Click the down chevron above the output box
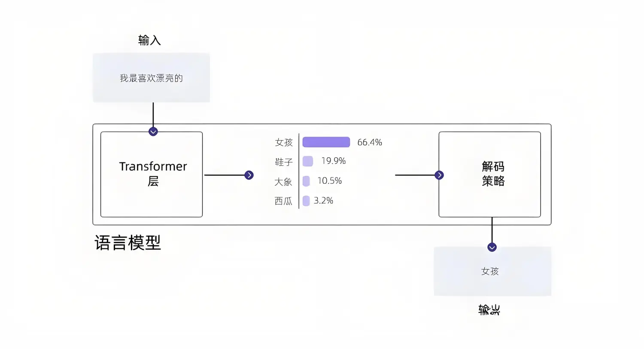This screenshot has height=349, width=644. point(492,247)
